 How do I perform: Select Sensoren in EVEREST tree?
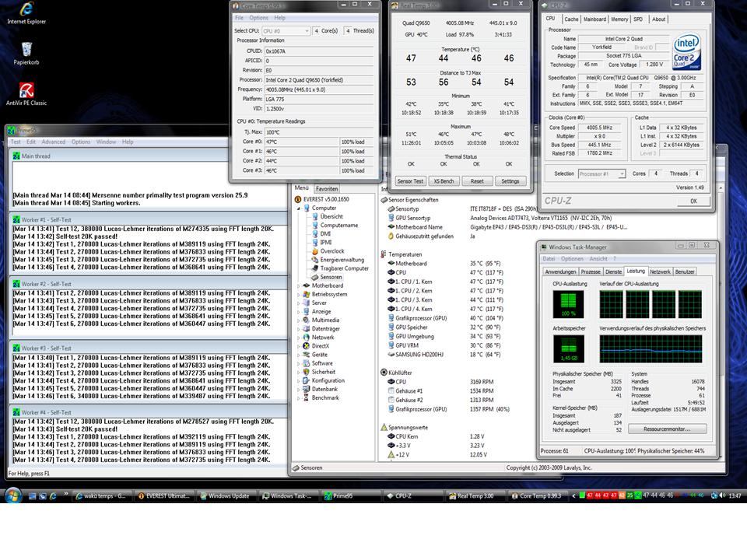331,277
